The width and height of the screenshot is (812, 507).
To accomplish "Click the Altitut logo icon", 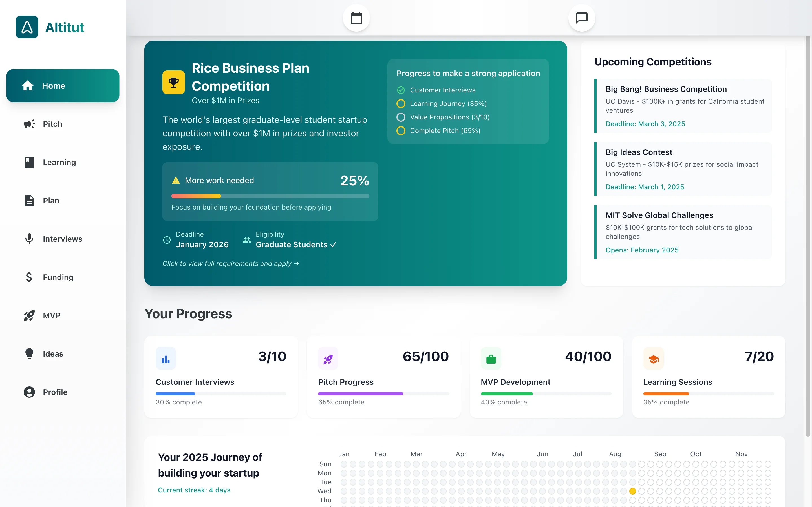I will coord(27,27).
